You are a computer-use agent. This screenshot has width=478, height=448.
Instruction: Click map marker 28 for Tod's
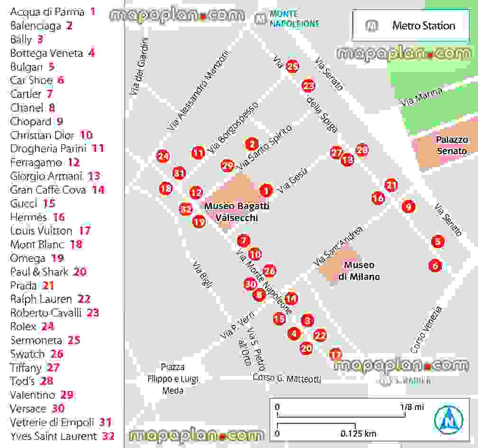pos(362,150)
